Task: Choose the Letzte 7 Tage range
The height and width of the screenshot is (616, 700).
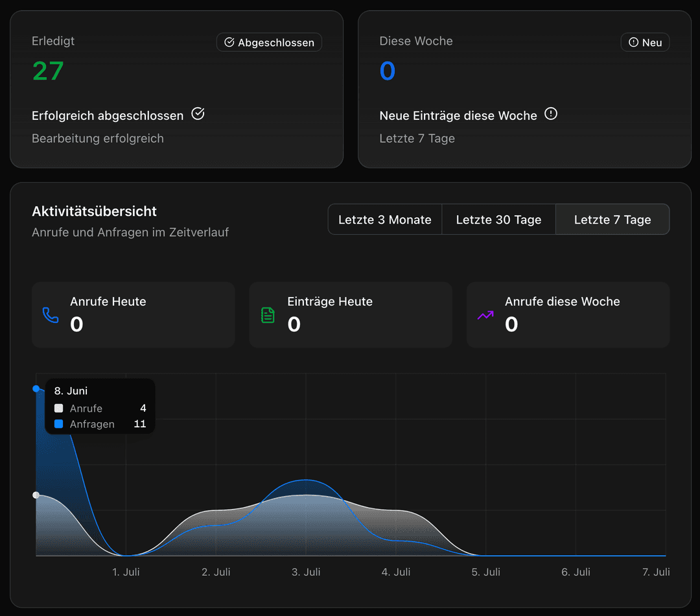Action: [612, 220]
